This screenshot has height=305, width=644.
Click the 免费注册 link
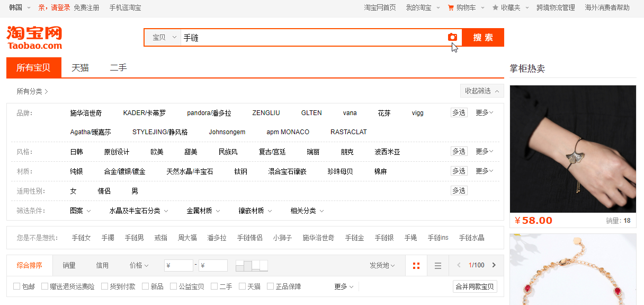(86, 7)
